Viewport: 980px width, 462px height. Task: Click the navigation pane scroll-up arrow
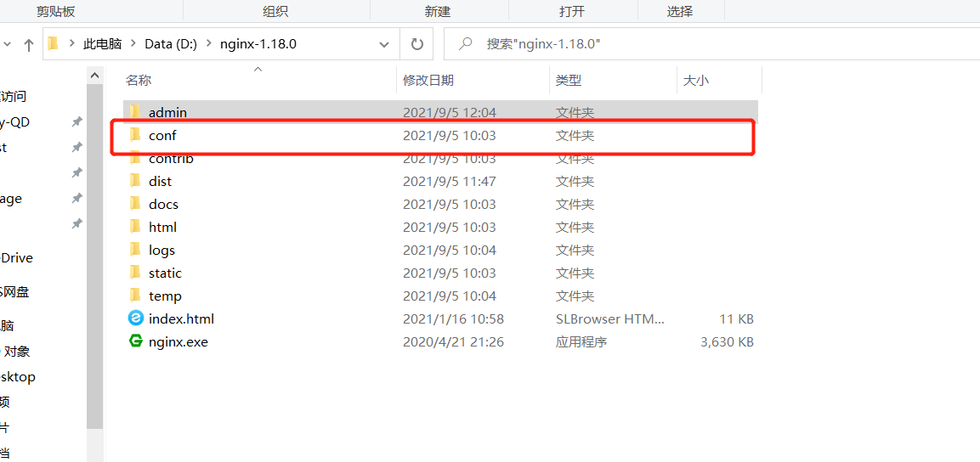pyautogui.click(x=94, y=76)
